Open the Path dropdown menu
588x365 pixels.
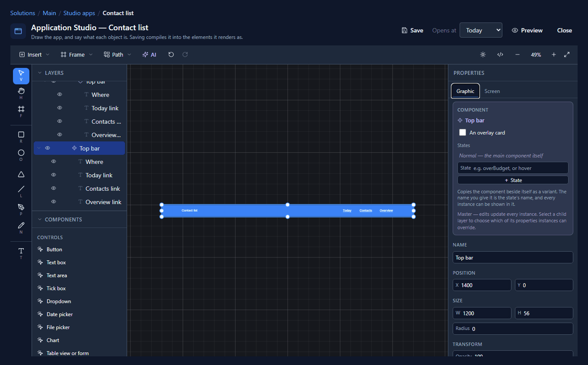coord(117,54)
